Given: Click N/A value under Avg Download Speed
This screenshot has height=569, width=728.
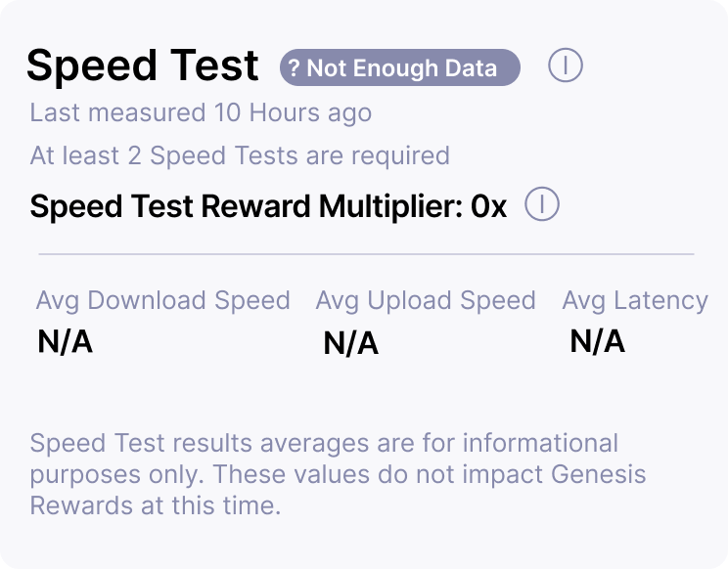Looking at the screenshot, I should [x=65, y=342].
